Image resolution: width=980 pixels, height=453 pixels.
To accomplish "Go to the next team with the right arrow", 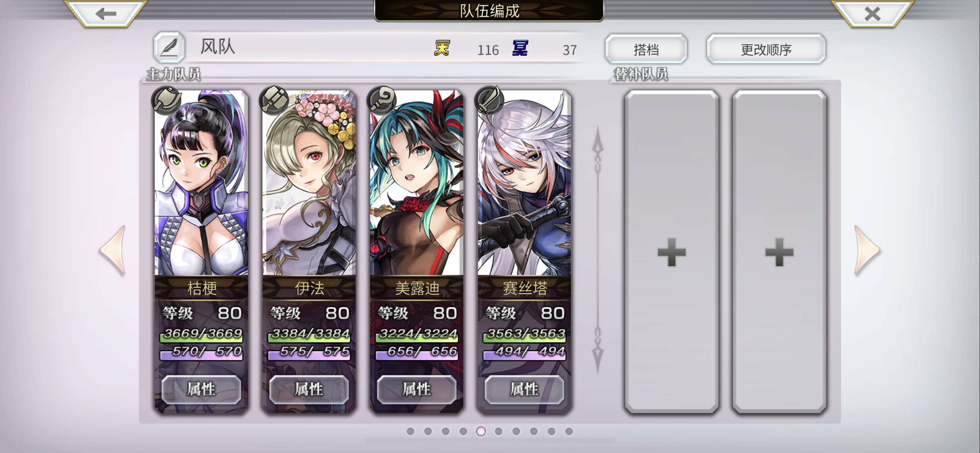I will (x=867, y=250).
